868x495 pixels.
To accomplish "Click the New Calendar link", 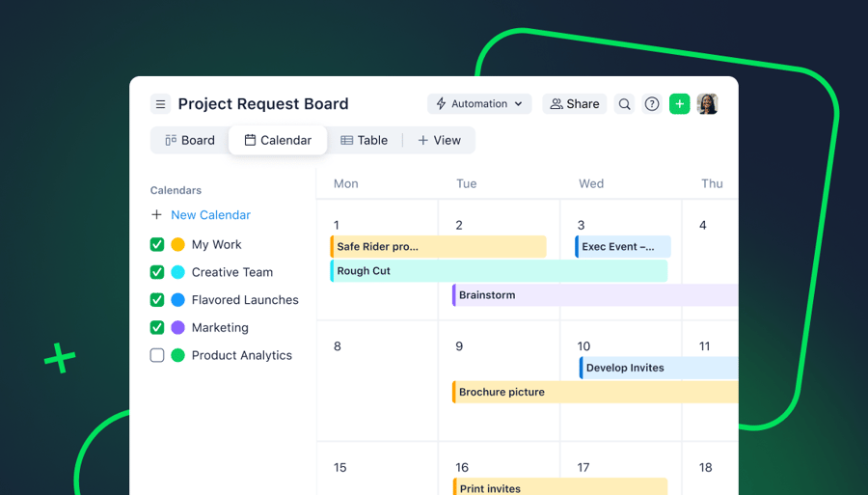I will [x=210, y=215].
